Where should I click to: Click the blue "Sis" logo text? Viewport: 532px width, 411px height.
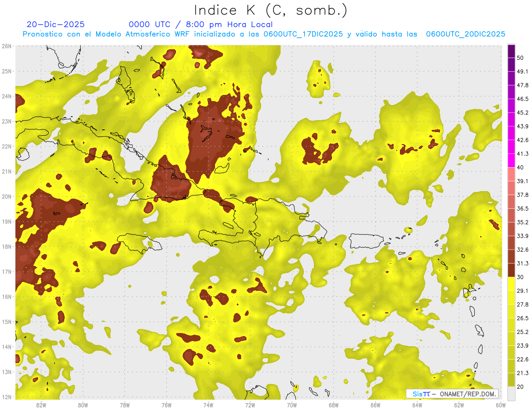(x=418, y=394)
